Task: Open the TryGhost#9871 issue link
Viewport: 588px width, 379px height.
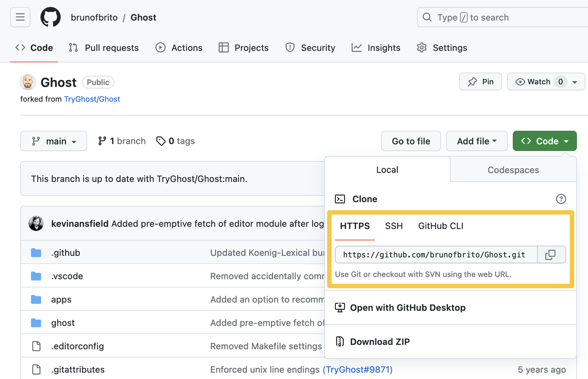Action: (358, 369)
